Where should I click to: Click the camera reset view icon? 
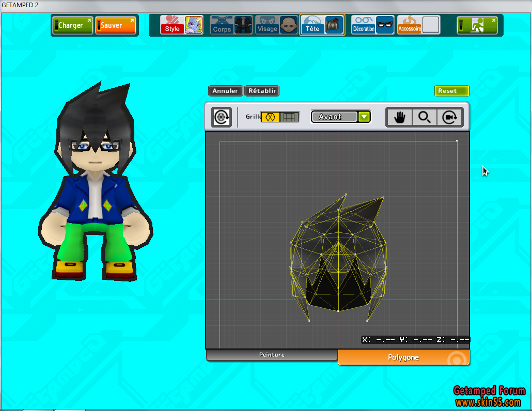coord(449,117)
